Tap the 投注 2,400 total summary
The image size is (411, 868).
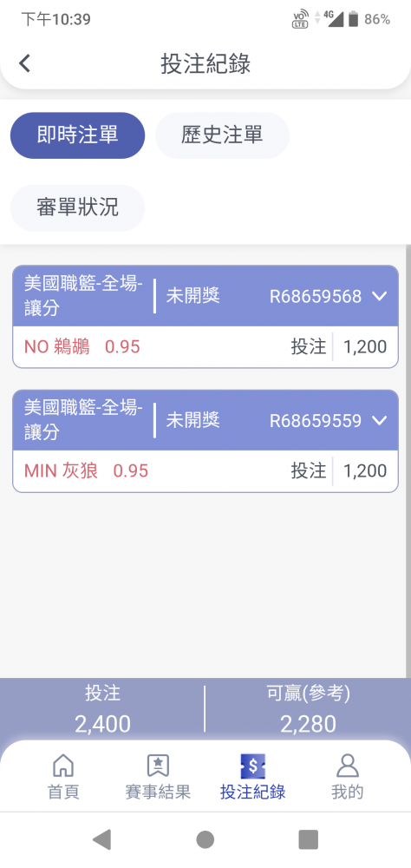[103, 709]
